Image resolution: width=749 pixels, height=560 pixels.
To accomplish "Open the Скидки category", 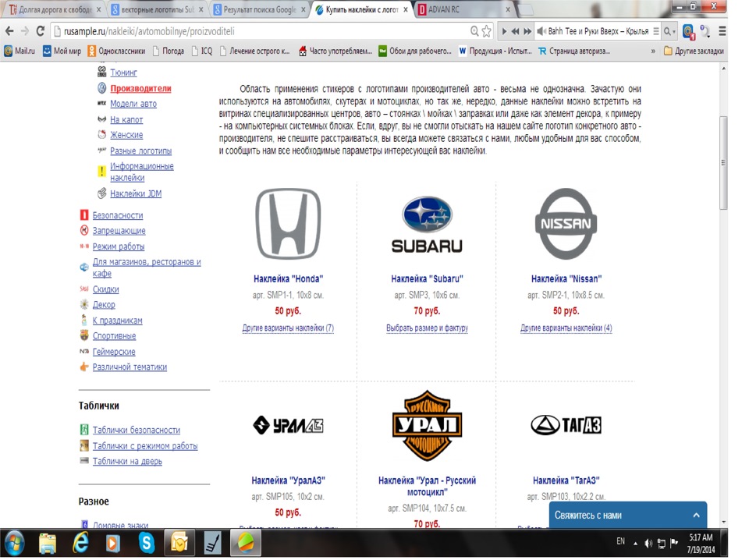I will [105, 289].
